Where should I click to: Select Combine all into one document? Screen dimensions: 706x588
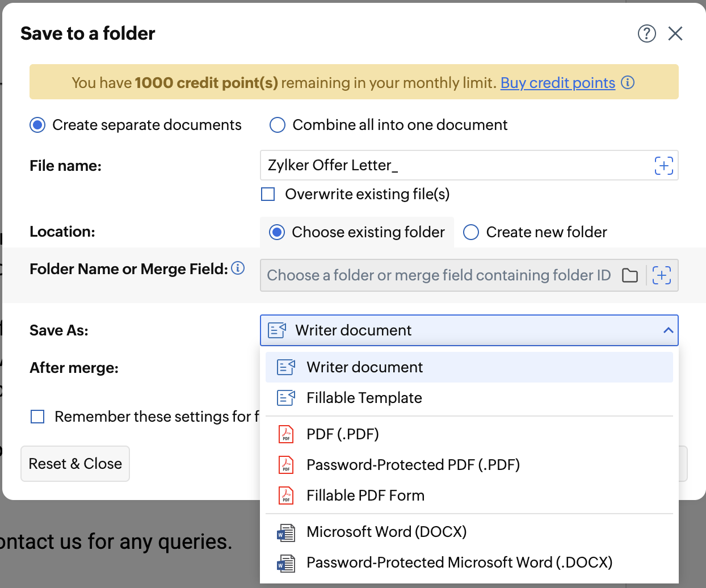pos(278,125)
